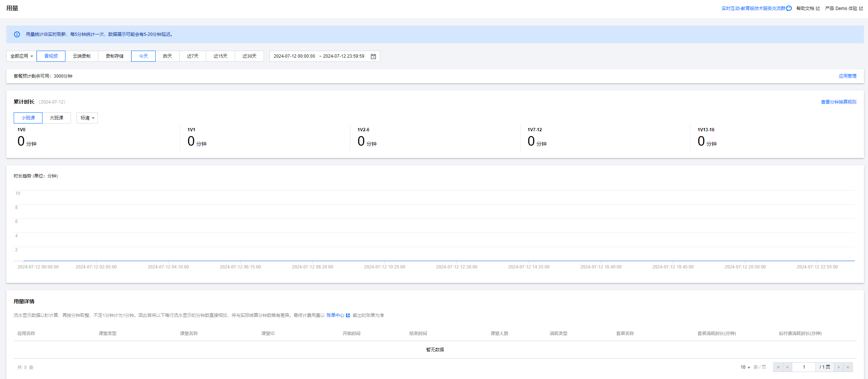Select the 昨天 time range option
Viewport: 868px width, 379px height.
(167, 56)
